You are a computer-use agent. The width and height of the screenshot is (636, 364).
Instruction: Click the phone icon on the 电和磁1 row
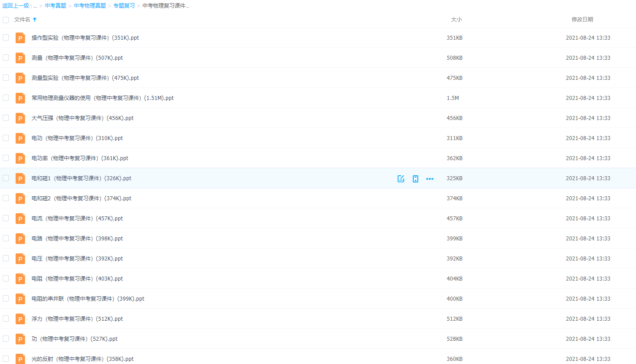click(416, 178)
